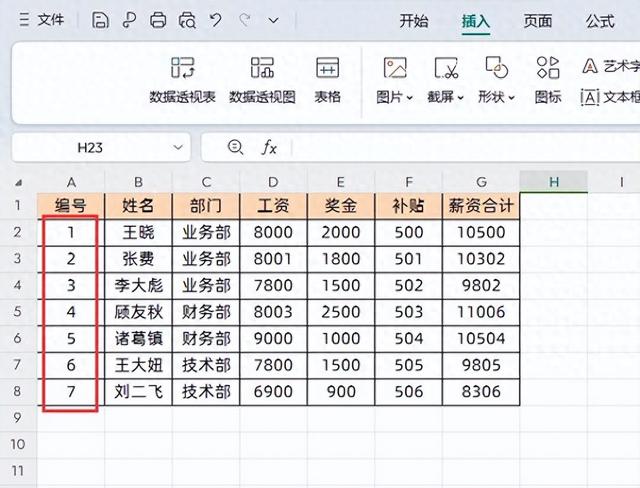Click the cell containing 诸葛镇
This screenshot has height=488, width=640.
coord(138,339)
